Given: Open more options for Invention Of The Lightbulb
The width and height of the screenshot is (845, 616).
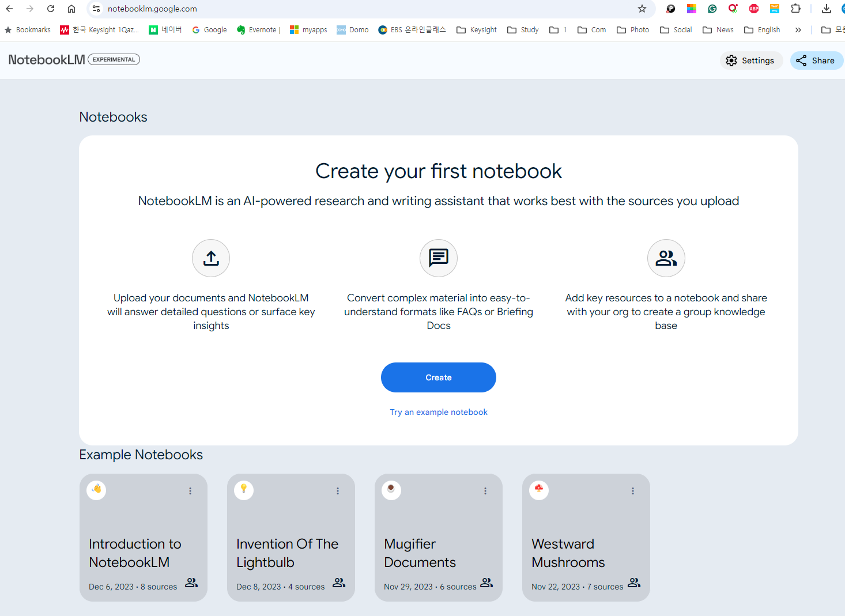Looking at the screenshot, I should click(338, 491).
